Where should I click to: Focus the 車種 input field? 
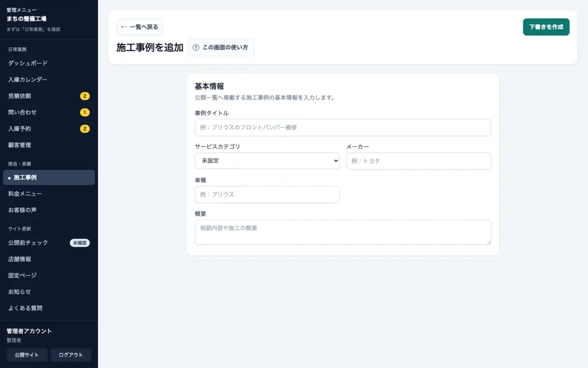tap(267, 194)
